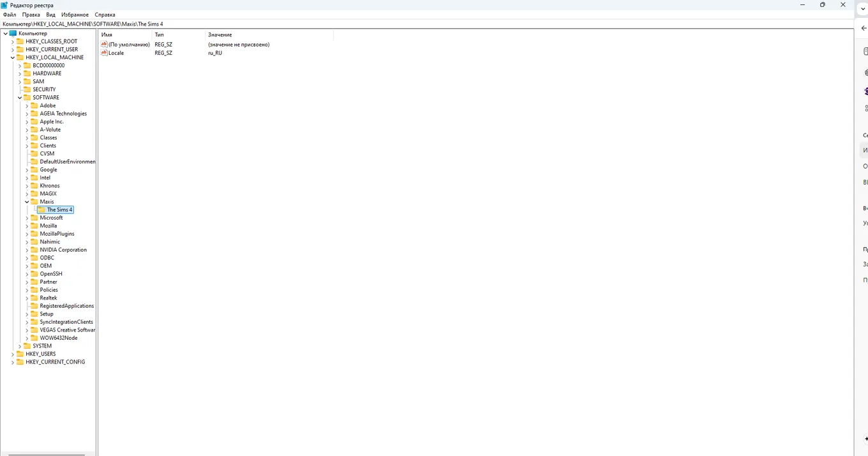
Task: Click the SAM folder icon
Action: click(27, 81)
